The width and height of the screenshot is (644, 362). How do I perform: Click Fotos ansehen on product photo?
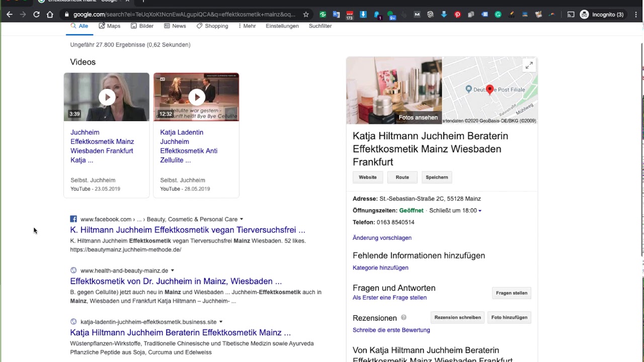418,118
